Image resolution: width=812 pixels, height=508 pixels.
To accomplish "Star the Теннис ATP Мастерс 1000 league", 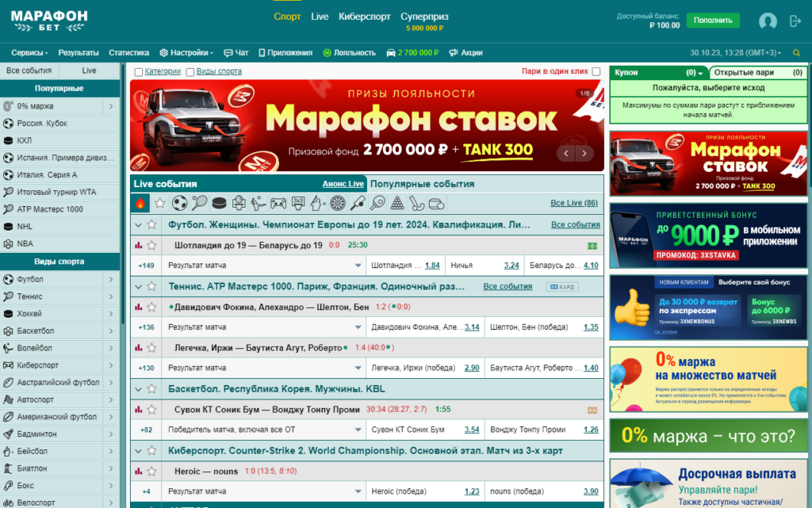I will (x=151, y=286).
